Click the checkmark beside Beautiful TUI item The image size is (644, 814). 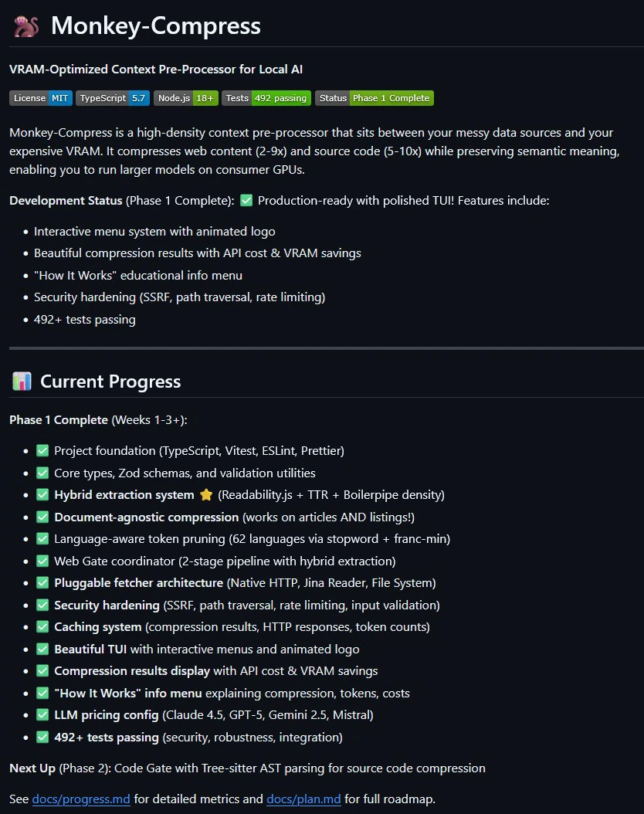pos(42,649)
